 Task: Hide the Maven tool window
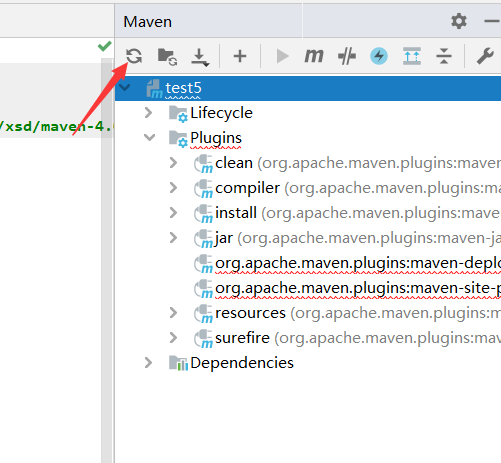(492, 21)
